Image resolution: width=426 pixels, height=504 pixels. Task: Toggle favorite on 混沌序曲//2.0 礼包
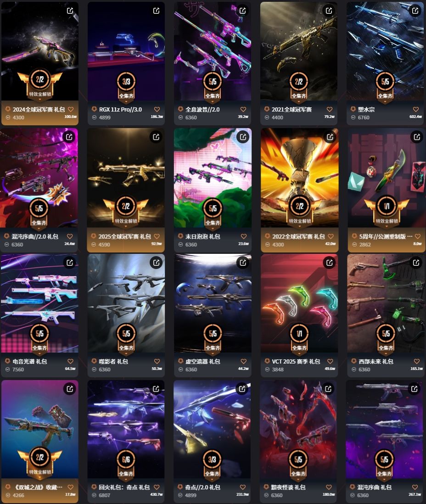click(x=70, y=236)
